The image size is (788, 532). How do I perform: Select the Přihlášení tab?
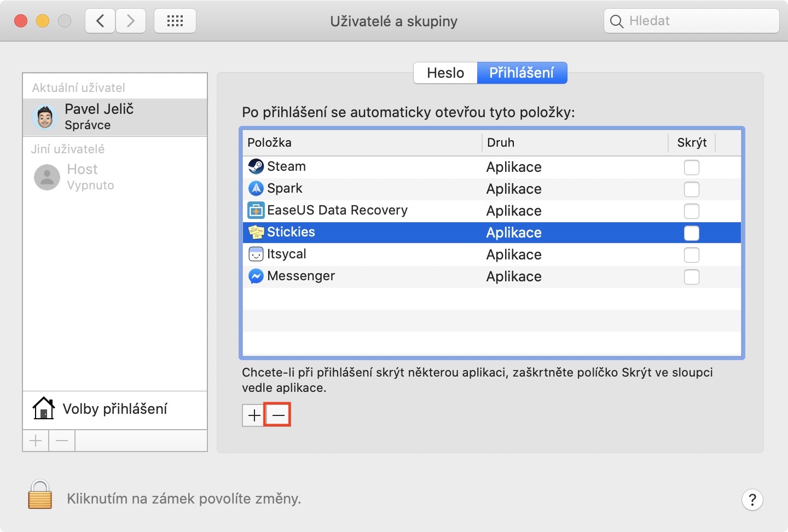(x=522, y=73)
